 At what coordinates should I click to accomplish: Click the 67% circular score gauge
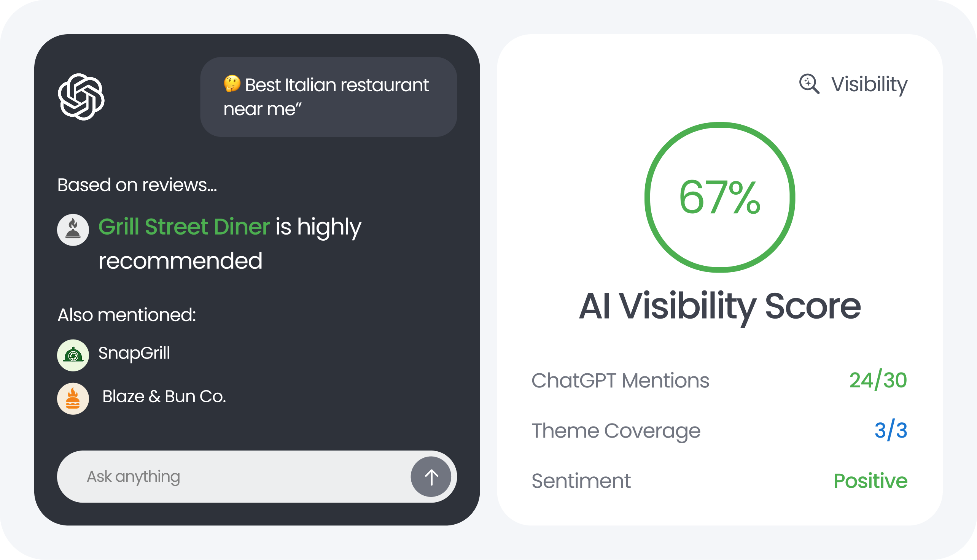coord(719,197)
